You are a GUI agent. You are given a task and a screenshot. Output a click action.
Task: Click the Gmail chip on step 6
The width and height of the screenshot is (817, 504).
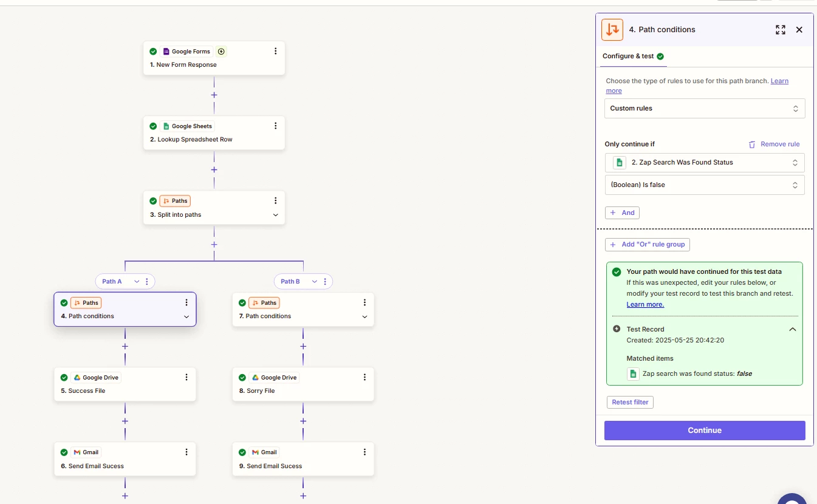tap(86, 452)
